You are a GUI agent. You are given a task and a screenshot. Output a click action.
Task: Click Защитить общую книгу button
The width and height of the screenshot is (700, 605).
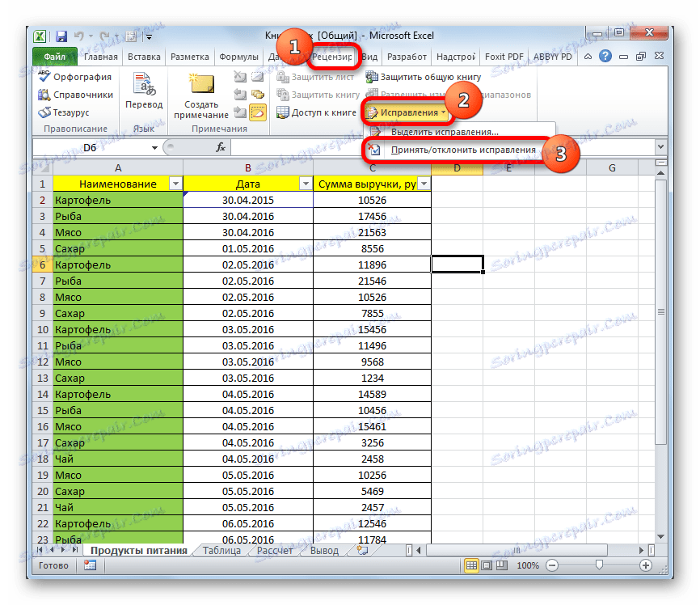click(424, 77)
